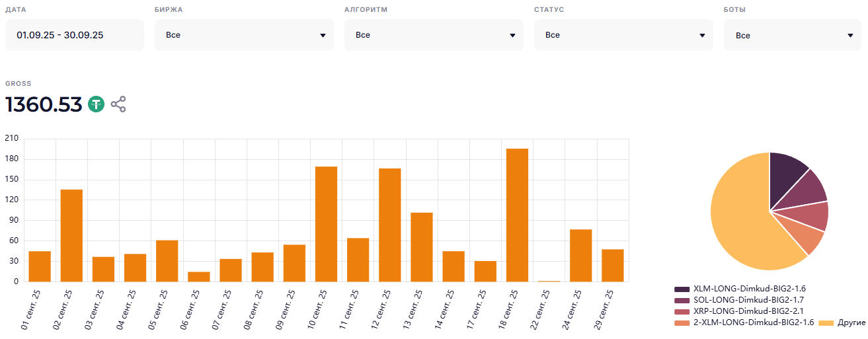Toggle 2-XLM-LONG-Dimkud-BIG2-1.6 legend item
The width and height of the screenshot is (868, 339).
pos(682,322)
